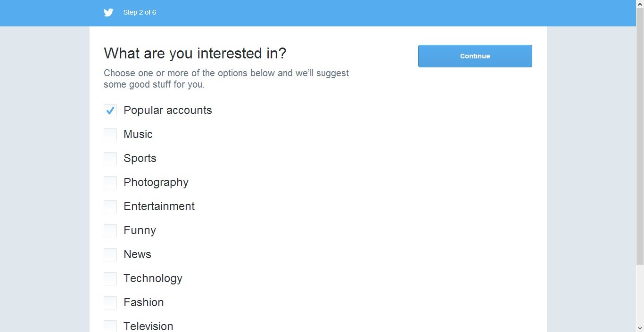
Task: Click the Step 2 of 6 header
Action: click(x=140, y=12)
